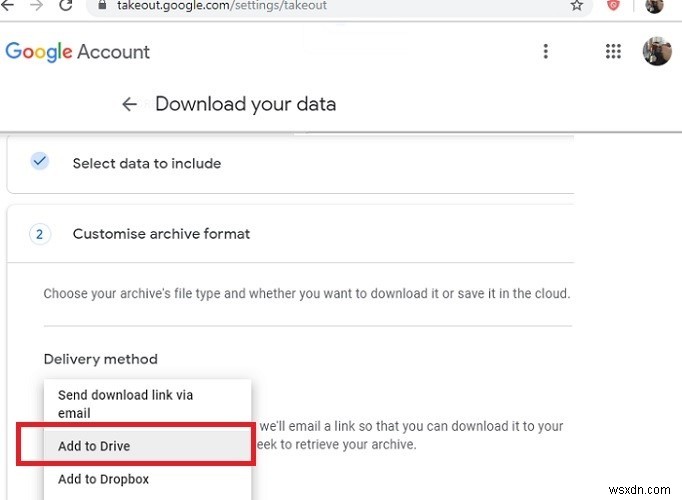The height and width of the screenshot is (500, 682).
Task: Open the browser profile avatar in toolbar
Action: tap(654, 6)
